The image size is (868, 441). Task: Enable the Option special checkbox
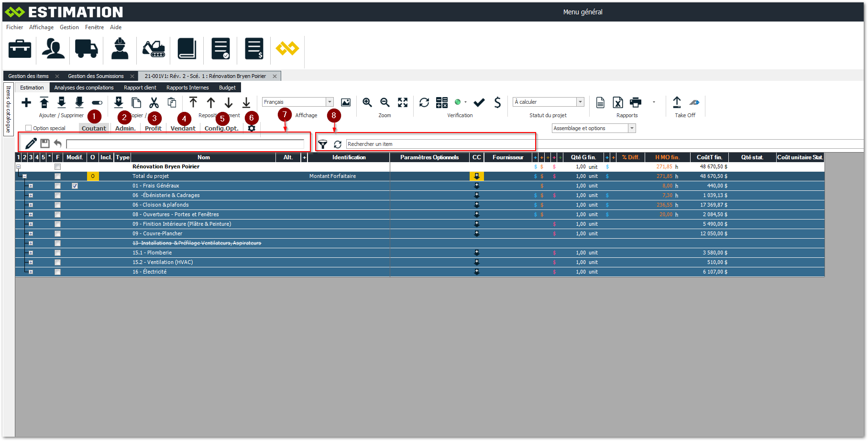pos(29,128)
